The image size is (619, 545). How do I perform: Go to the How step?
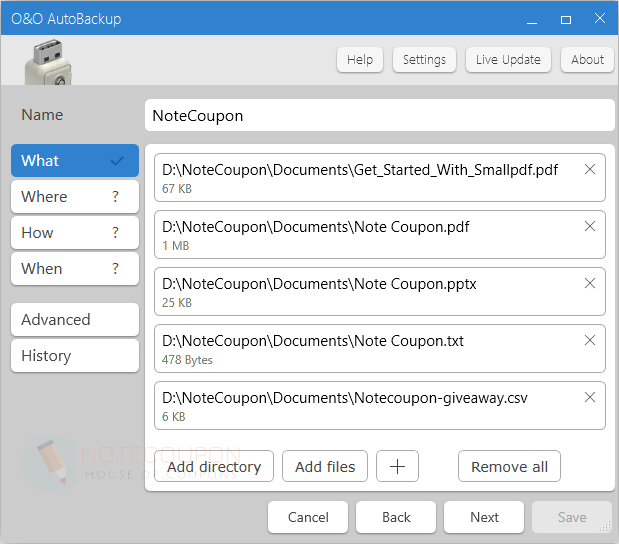75,232
